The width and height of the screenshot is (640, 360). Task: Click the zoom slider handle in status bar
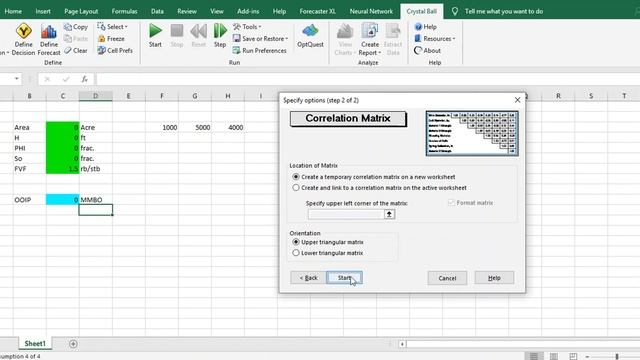pos(617,357)
